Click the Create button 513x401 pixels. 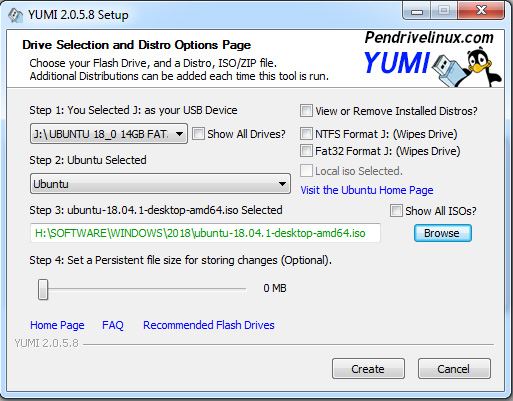(368, 369)
